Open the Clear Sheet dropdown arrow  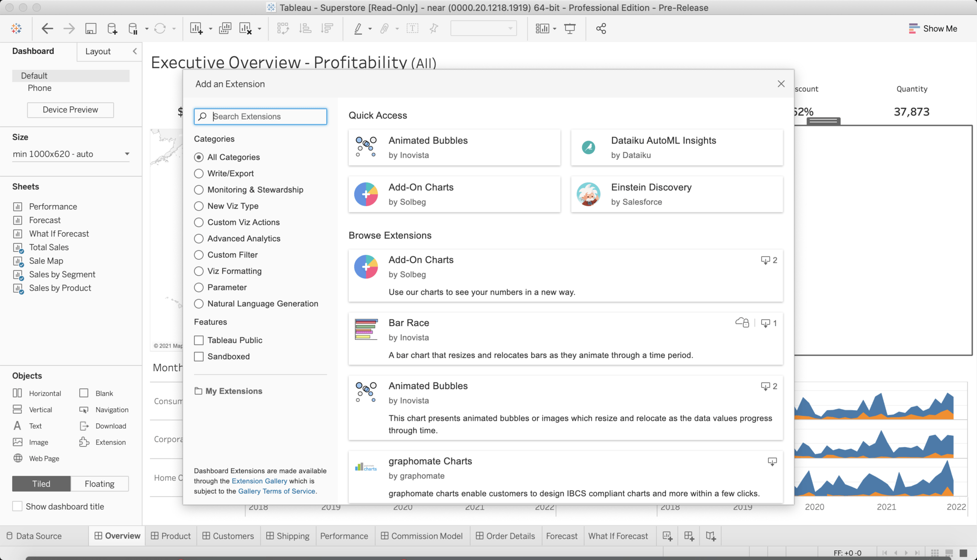[x=259, y=29]
